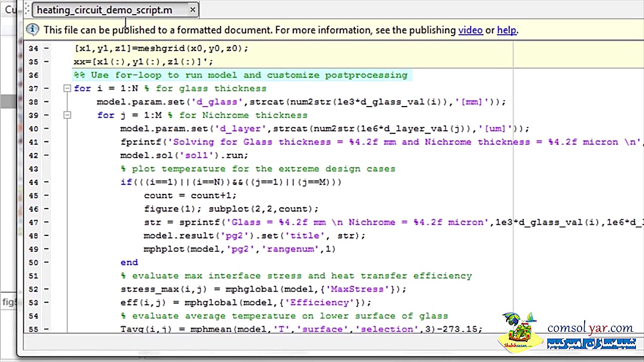Click the 'figure(1); subplot(2,2,count);' line
This screenshot has width=644, height=362.
coord(231,209)
